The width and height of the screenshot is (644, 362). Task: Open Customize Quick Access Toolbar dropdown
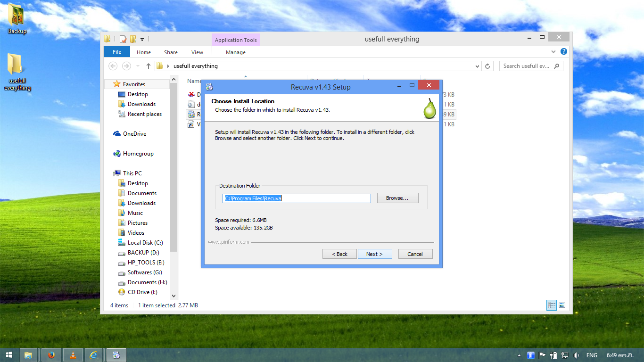[x=142, y=39]
